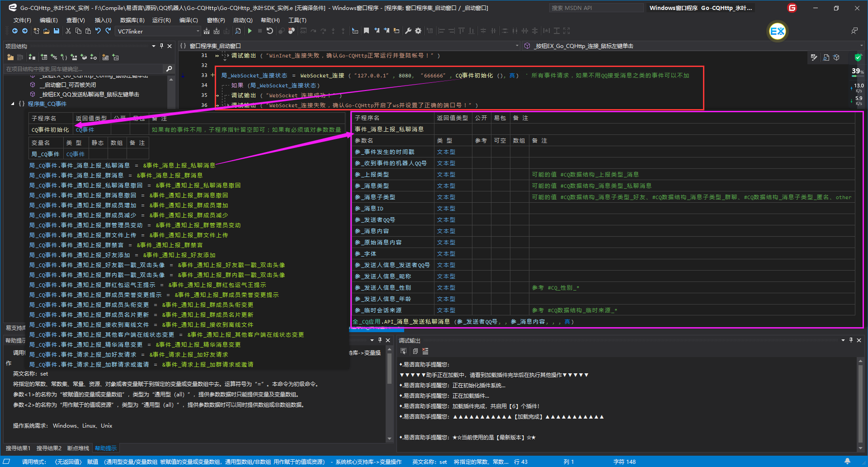Screen dimensions: 868x467
Task: Click in the MSDN API search box
Action: coord(596,8)
